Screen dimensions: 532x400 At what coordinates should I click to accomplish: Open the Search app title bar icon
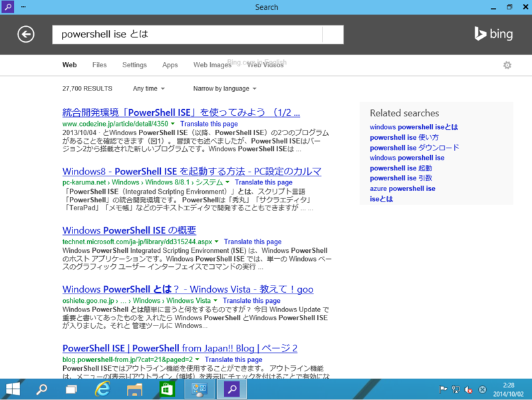coord(7,7)
